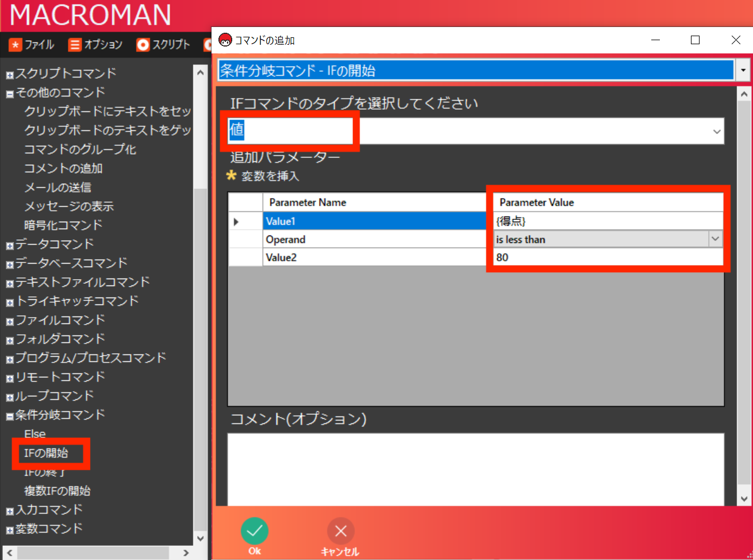Viewport: 753px width, 560px height.
Task: Click the スクリプト circle icon
Action: point(143,45)
